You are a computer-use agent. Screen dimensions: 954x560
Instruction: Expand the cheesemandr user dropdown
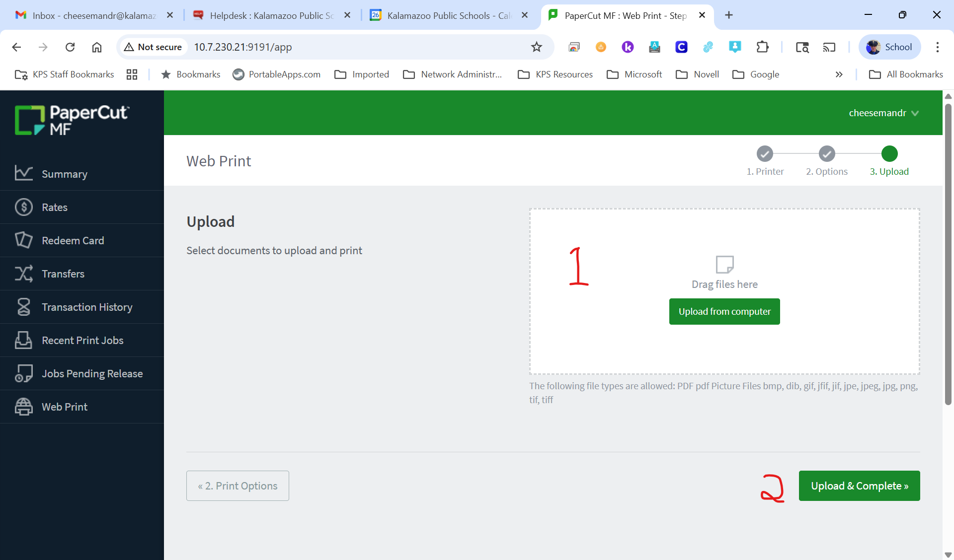pos(883,113)
